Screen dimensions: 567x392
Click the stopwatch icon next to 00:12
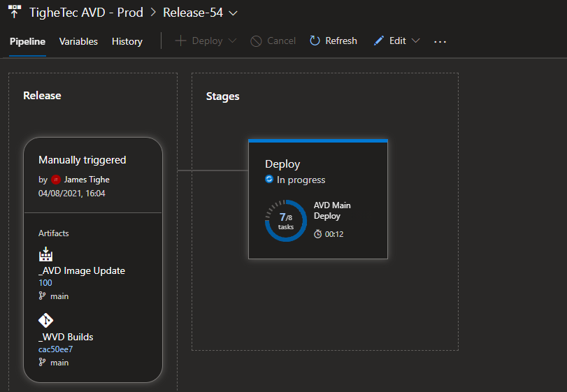coord(318,234)
